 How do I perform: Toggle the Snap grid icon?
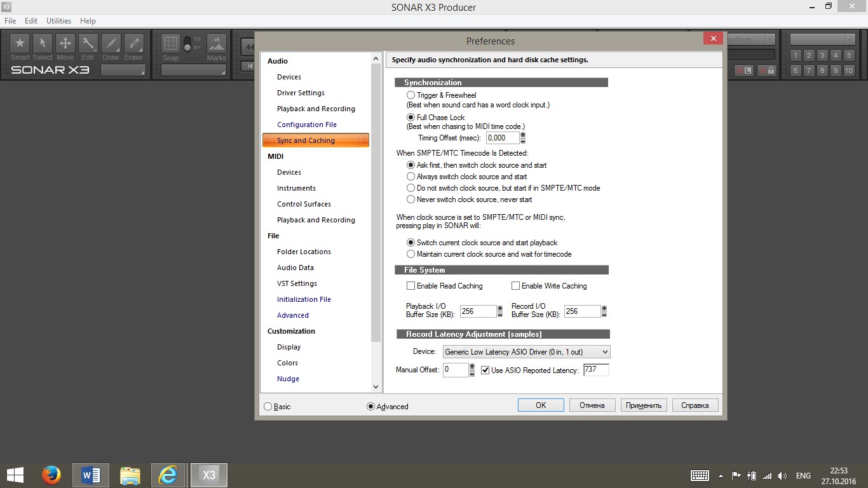click(170, 43)
